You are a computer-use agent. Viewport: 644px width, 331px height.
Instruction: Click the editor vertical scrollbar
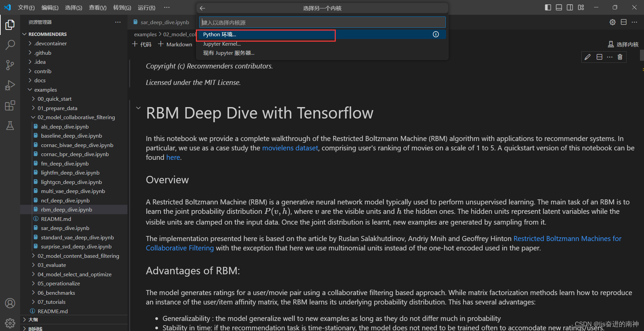coord(642,55)
